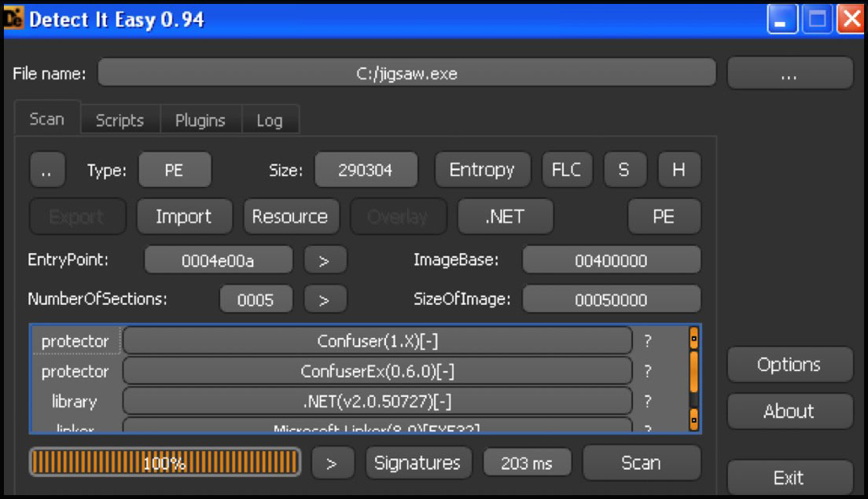868x499 pixels.
Task: Click the H (hex) button
Action: coord(679,170)
